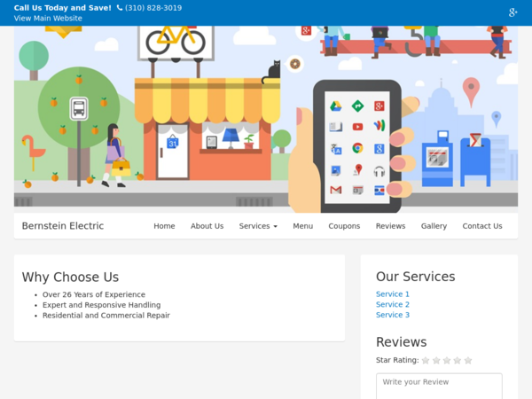This screenshot has height=399, width=532.
Task: Open the Google Plus icon in header
Action: (512, 12)
